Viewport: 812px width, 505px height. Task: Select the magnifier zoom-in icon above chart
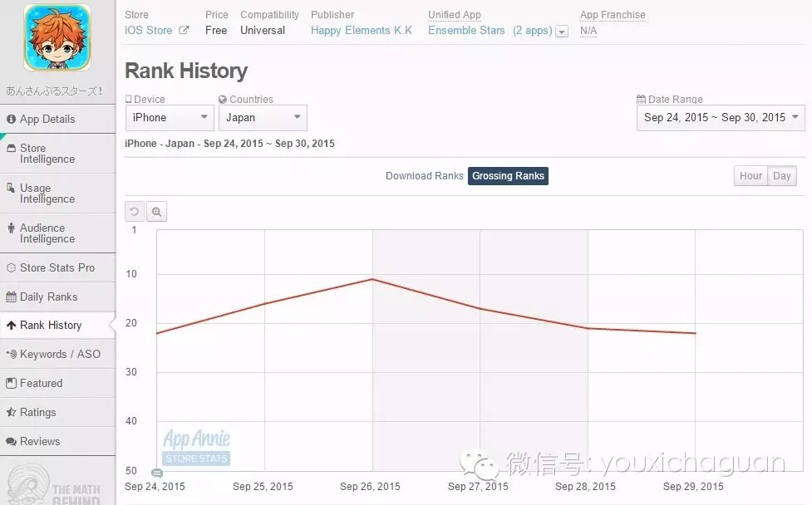156,211
